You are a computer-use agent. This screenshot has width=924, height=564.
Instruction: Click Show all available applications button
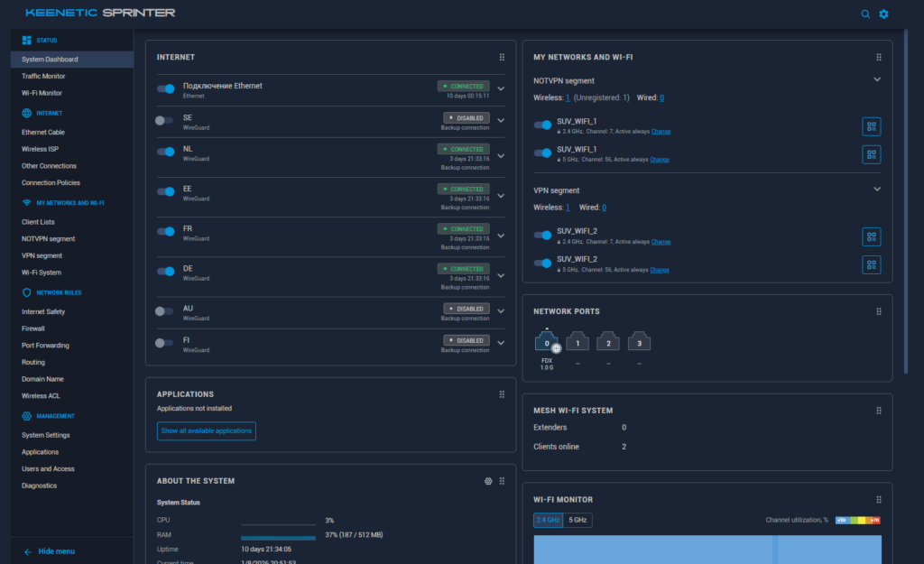tap(207, 430)
